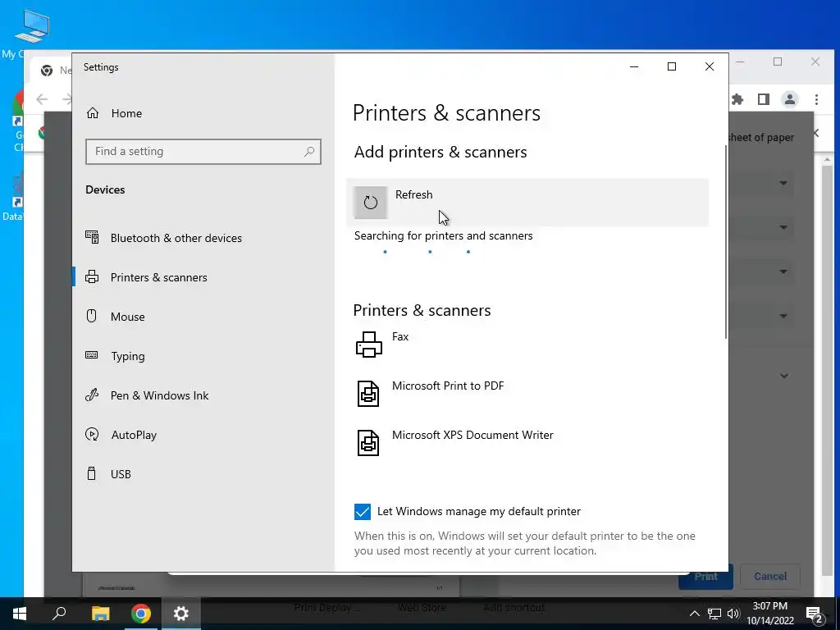840x630 pixels.
Task: Click the Chrome profile avatar icon
Action: click(x=790, y=99)
